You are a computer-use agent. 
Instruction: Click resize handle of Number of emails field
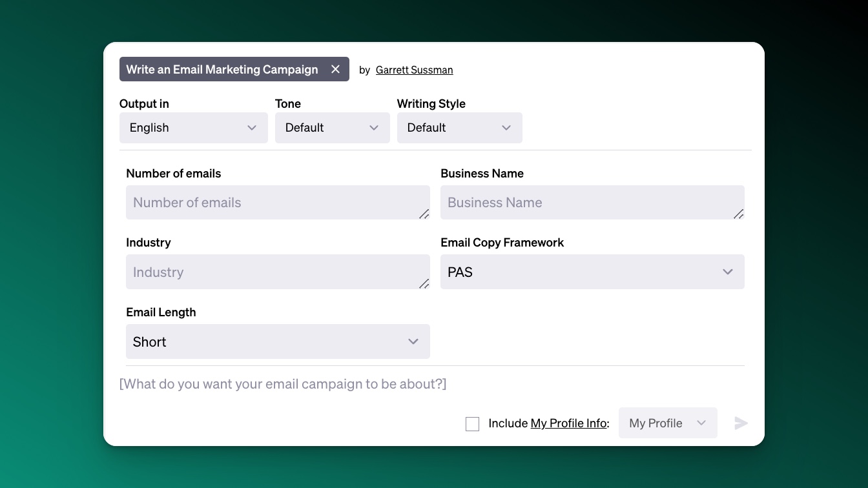coord(424,214)
